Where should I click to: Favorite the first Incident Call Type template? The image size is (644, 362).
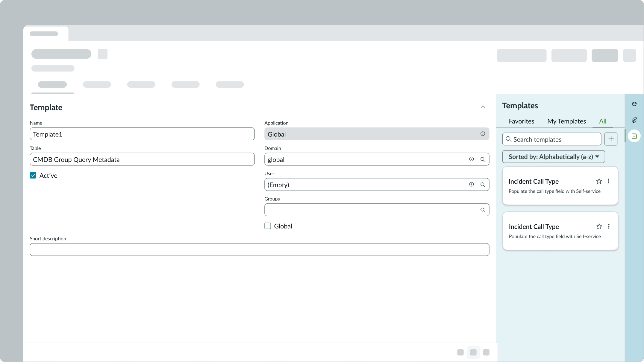tap(599, 181)
